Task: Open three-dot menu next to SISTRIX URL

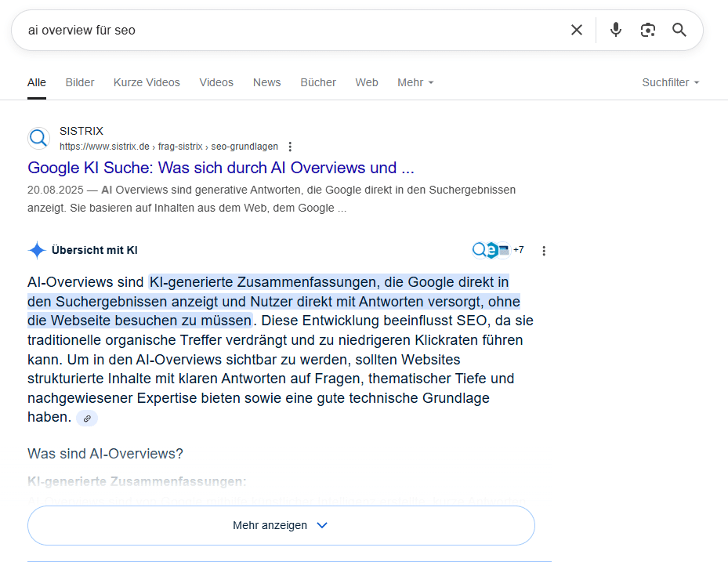Action: tap(290, 147)
